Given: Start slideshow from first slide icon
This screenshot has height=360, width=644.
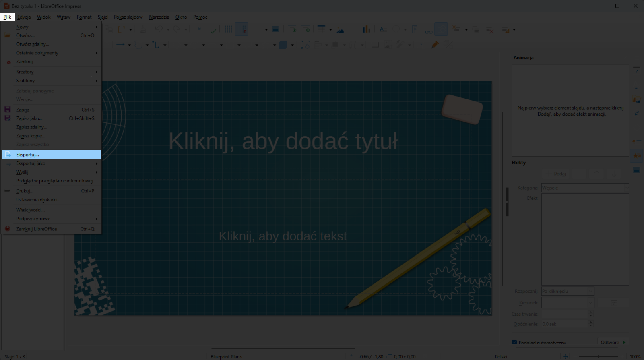Looking at the screenshot, I should click(x=293, y=29).
